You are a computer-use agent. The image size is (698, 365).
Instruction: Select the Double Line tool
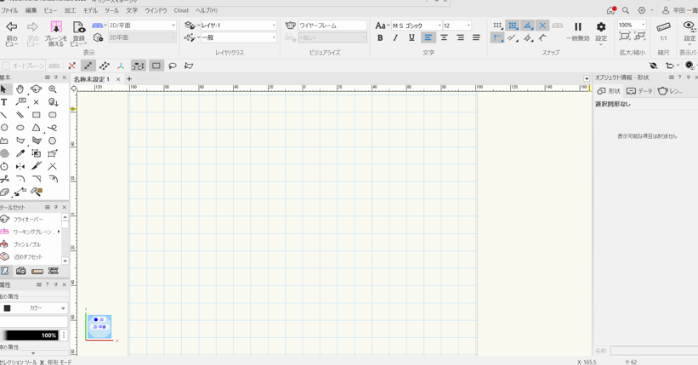pos(20,115)
